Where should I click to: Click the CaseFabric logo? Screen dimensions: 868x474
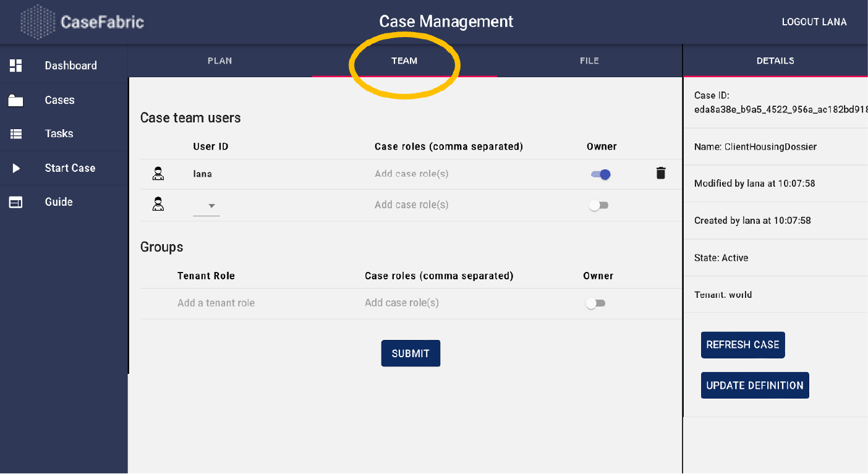82,22
